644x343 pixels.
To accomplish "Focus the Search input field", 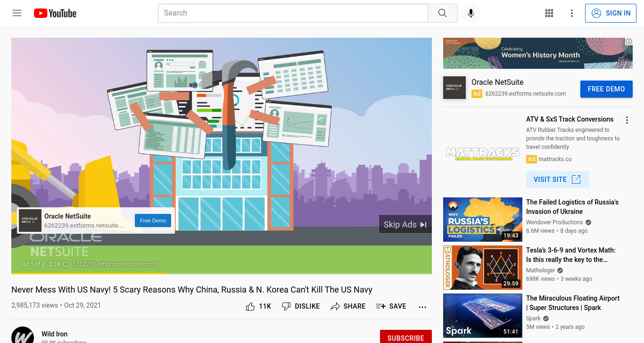I will tap(293, 13).
